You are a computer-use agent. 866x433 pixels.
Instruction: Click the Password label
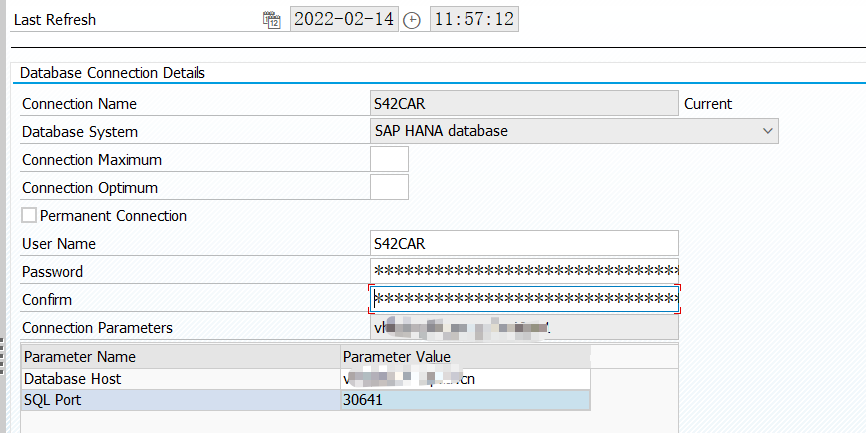tap(52, 272)
